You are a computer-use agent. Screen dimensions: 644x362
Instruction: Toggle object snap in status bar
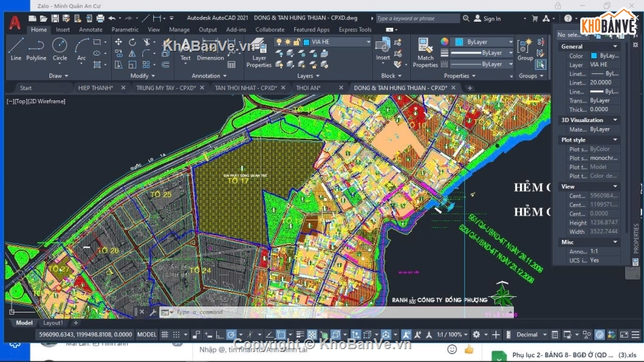point(281,335)
